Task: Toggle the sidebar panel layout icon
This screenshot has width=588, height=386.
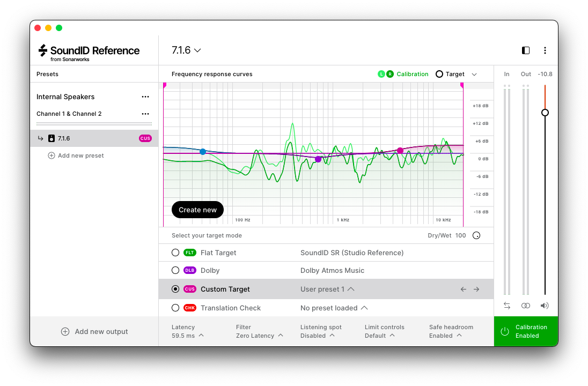Action: coord(526,50)
